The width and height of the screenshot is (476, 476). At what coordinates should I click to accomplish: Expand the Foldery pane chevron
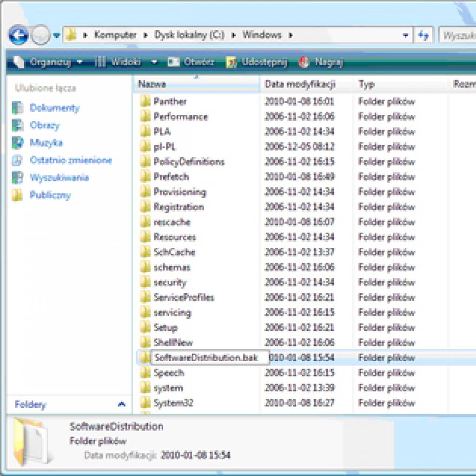(x=121, y=404)
